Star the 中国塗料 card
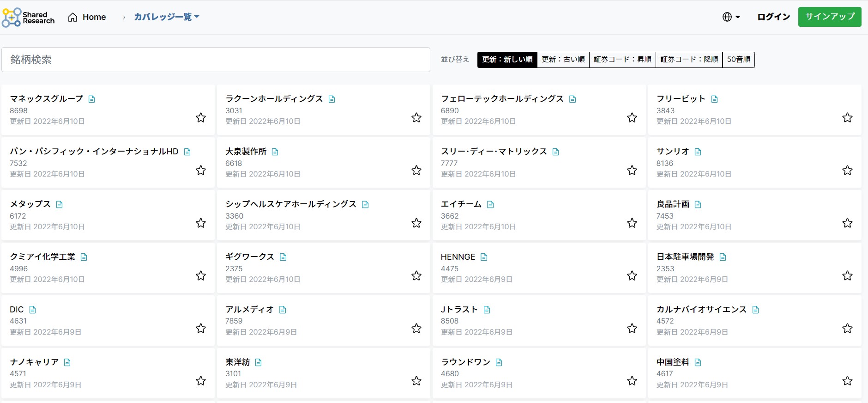Image resolution: width=868 pixels, height=403 pixels. pyautogui.click(x=847, y=381)
